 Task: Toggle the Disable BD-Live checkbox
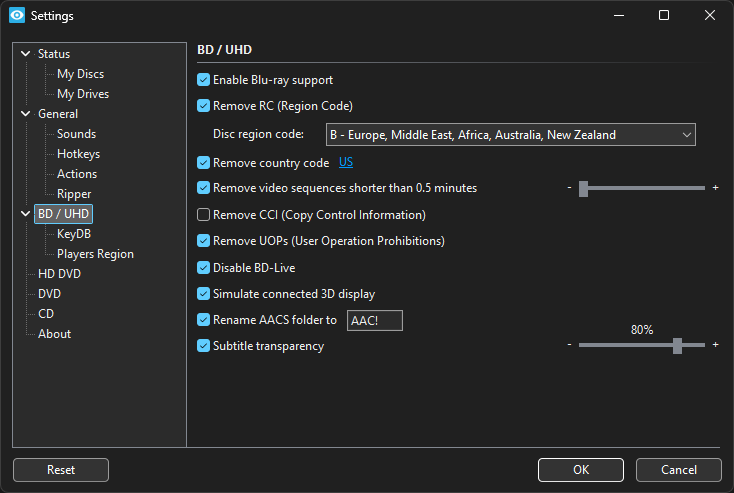point(204,268)
